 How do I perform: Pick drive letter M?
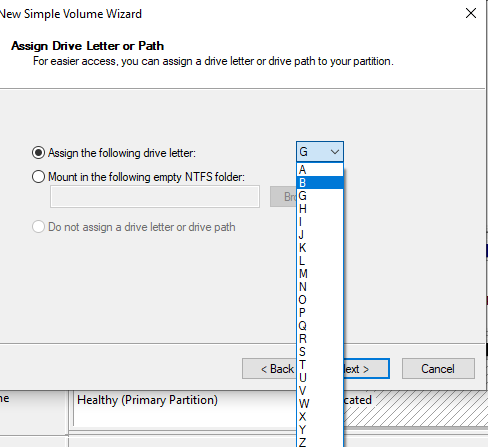[320, 274]
